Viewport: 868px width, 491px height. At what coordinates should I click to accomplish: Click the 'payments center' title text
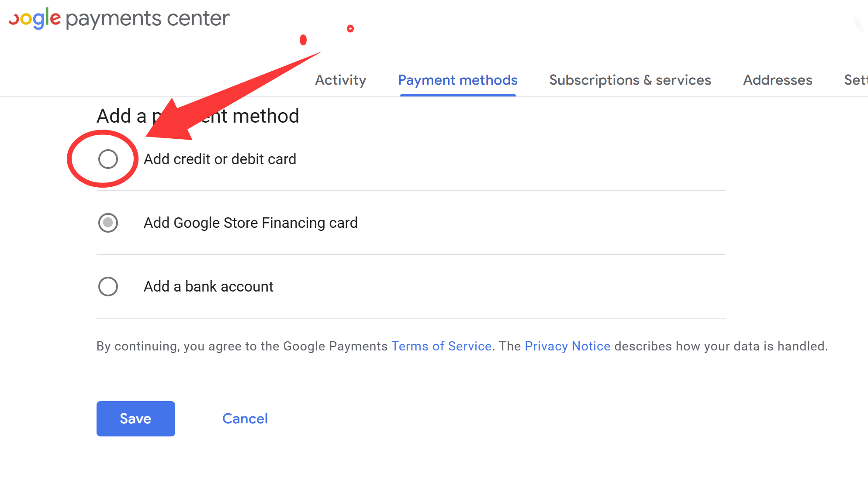(147, 19)
